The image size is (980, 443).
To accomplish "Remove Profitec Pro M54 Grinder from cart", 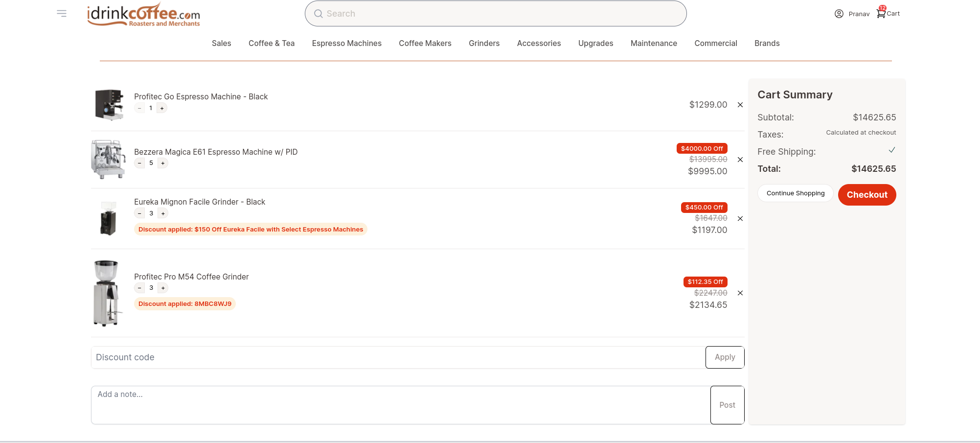I will 740,293.
